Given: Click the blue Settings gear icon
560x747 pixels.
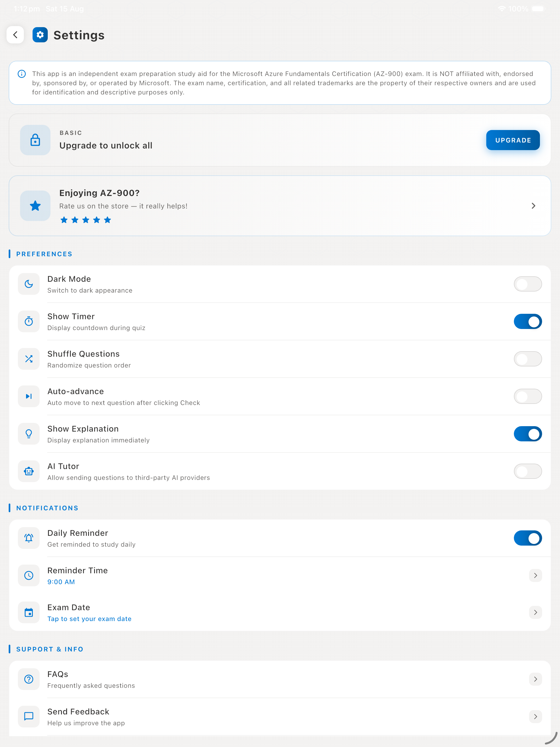Looking at the screenshot, I should click(40, 35).
